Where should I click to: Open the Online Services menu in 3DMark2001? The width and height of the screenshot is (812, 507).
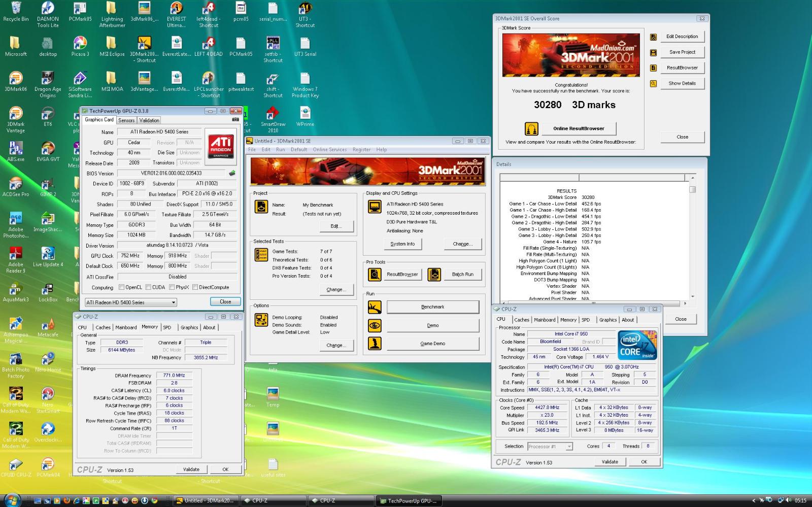(330, 150)
